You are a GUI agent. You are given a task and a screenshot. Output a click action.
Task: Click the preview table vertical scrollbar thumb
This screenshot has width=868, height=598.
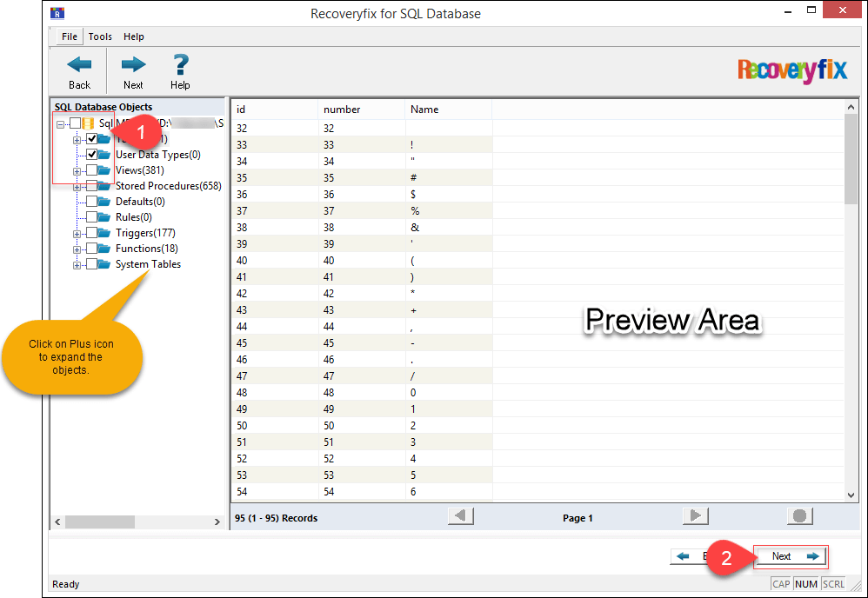(x=851, y=159)
